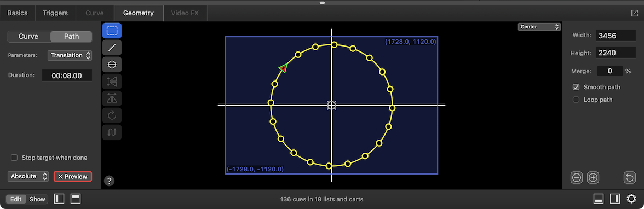Open the Basics tab
644x209 pixels.
(x=18, y=13)
